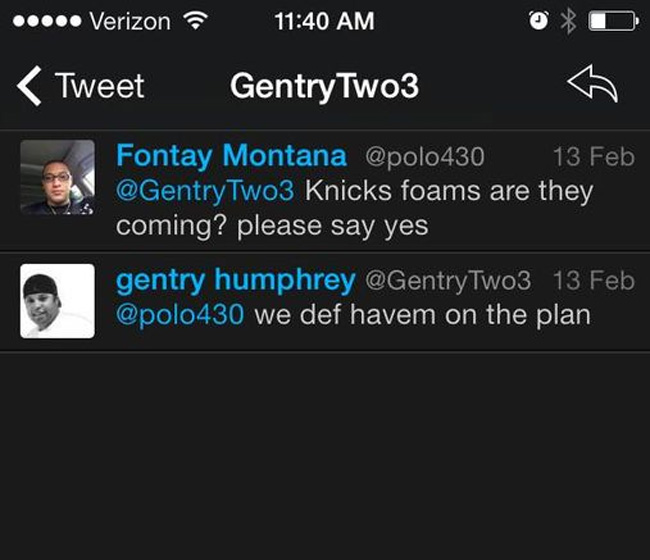Tap the @GentryTwo3 mention in first tweet
Screen dimensions: 650x560
[205, 190]
